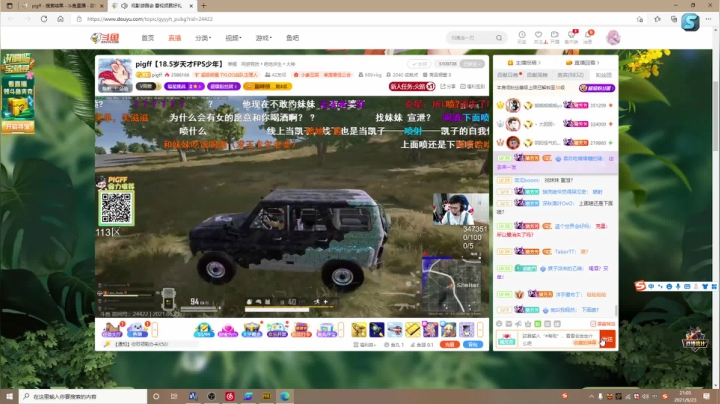Expand the 游戏 games dropdown
720x404 pixels.
263,38
